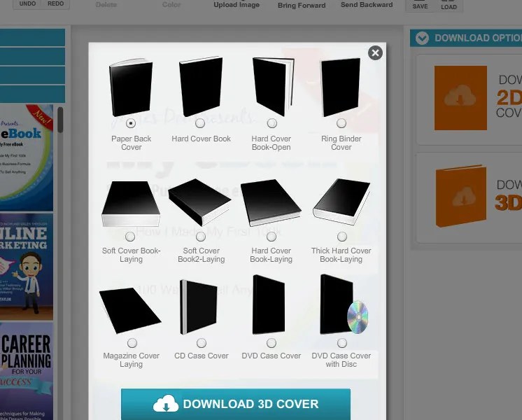Pick the Hard Cover Book-Laying radio option
Viewport: 522px width, 420px height.
[271, 237]
